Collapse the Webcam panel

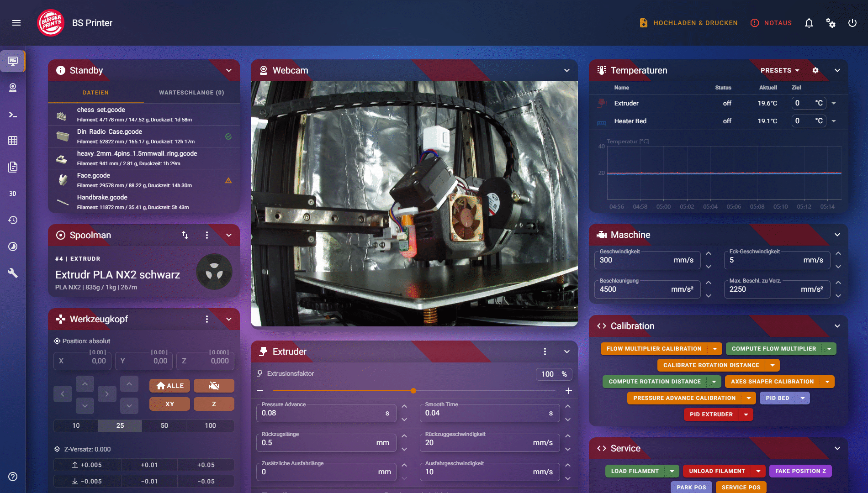pos(566,70)
